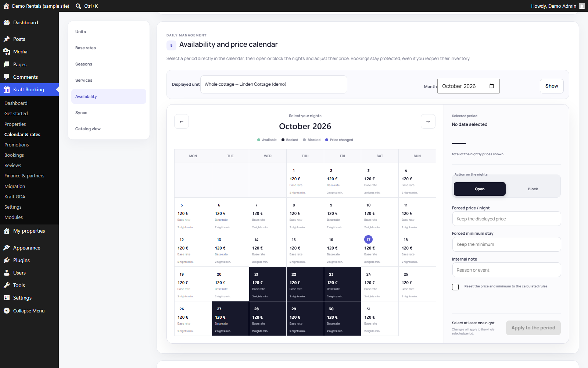588x368 pixels.
Task: Open Promotions in Kraft Booking submenu
Action: pyautogui.click(x=17, y=145)
